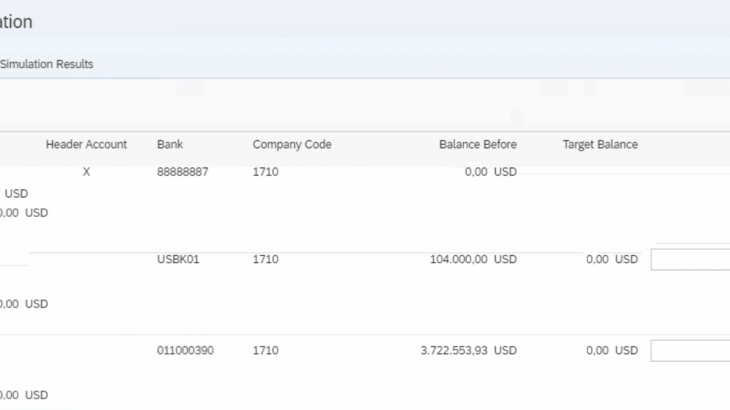Image resolution: width=730 pixels, height=410 pixels.
Task: Click the X header account marker
Action: (x=86, y=172)
